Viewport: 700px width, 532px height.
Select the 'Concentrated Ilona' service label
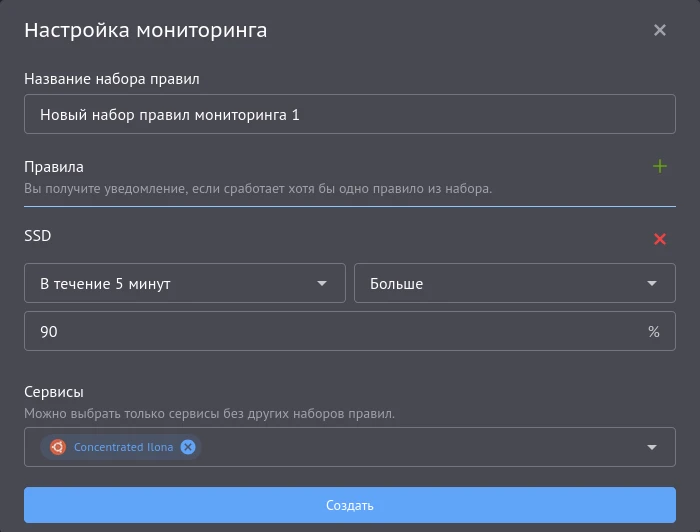(123, 447)
